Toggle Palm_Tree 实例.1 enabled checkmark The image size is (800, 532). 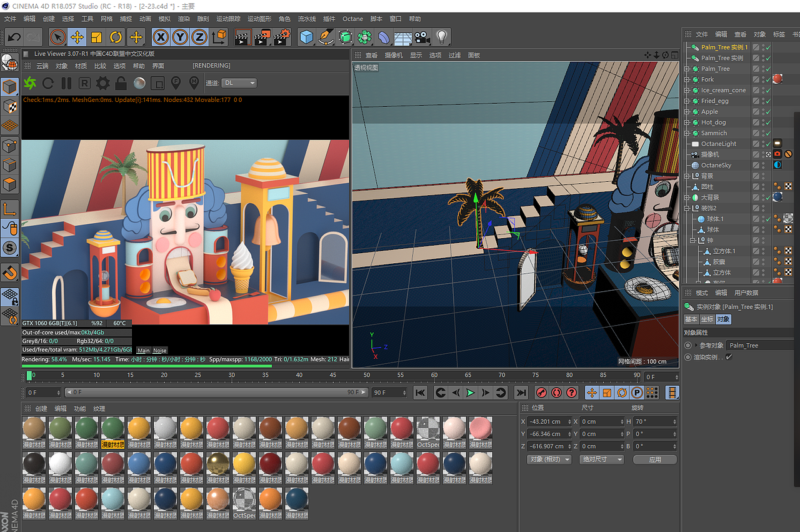(x=767, y=48)
